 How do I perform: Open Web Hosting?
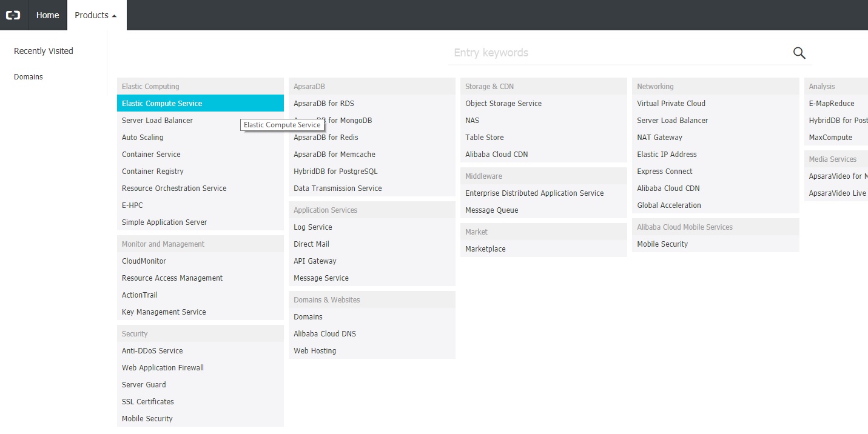click(x=372, y=350)
